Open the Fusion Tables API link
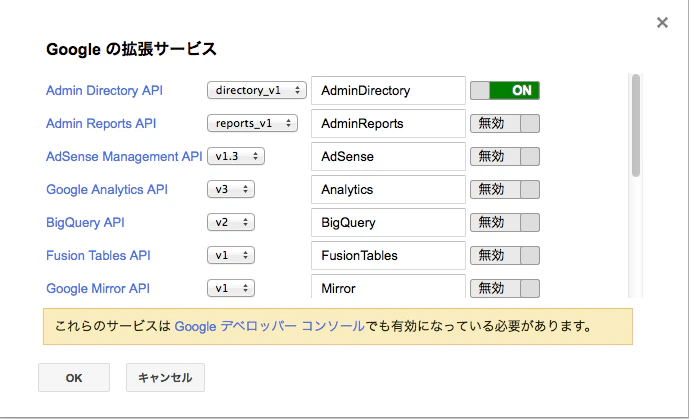Image resolution: width=689 pixels, height=419 pixels. pyautogui.click(x=98, y=255)
